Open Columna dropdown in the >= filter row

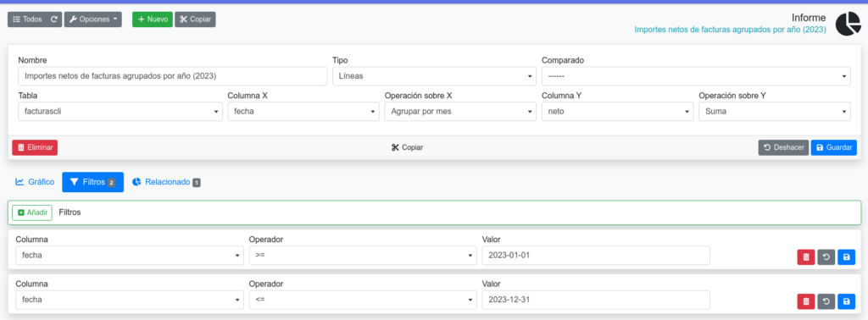point(130,256)
